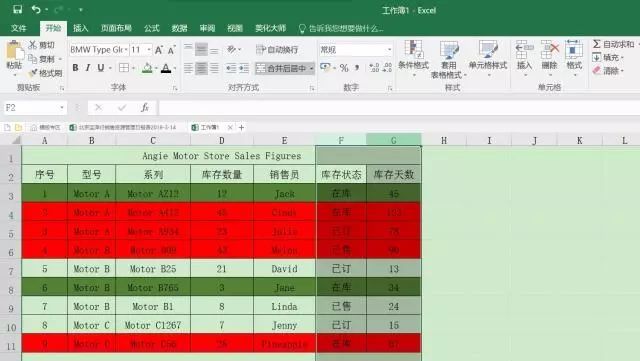
Task: Click the text orientation icon
Action: pos(232,49)
